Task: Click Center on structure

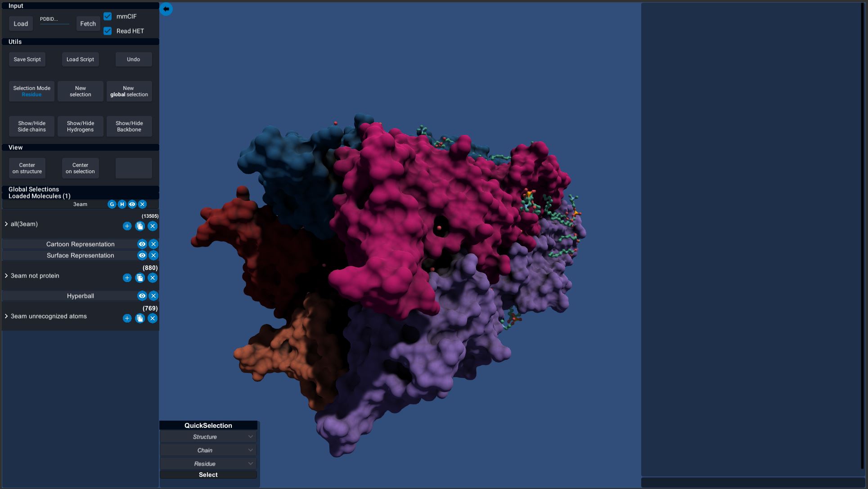Action: 27,168
